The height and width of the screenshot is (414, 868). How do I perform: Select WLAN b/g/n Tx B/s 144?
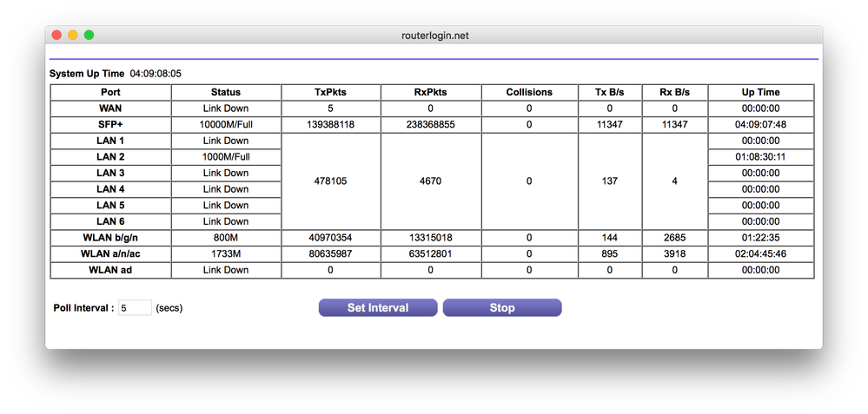(609, 238)
